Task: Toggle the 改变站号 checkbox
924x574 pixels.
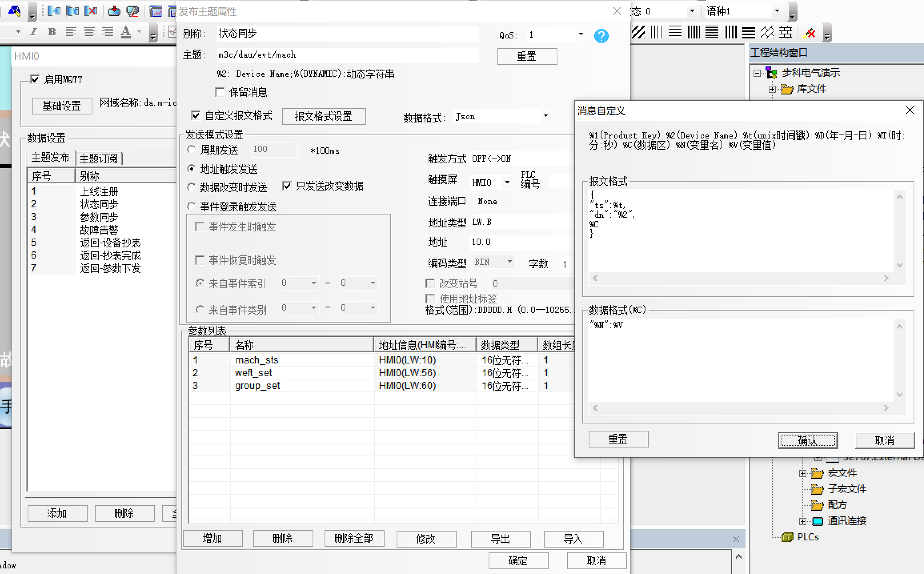Action: pos(430,283)
